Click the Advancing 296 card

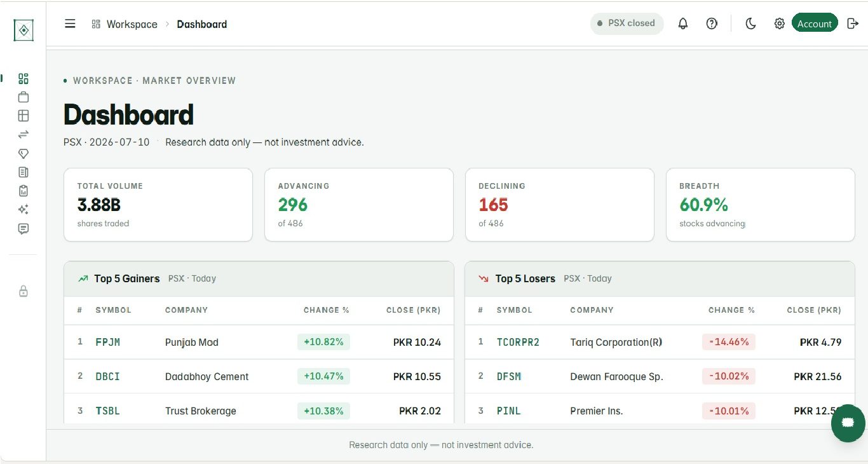[x=359, y=205]
